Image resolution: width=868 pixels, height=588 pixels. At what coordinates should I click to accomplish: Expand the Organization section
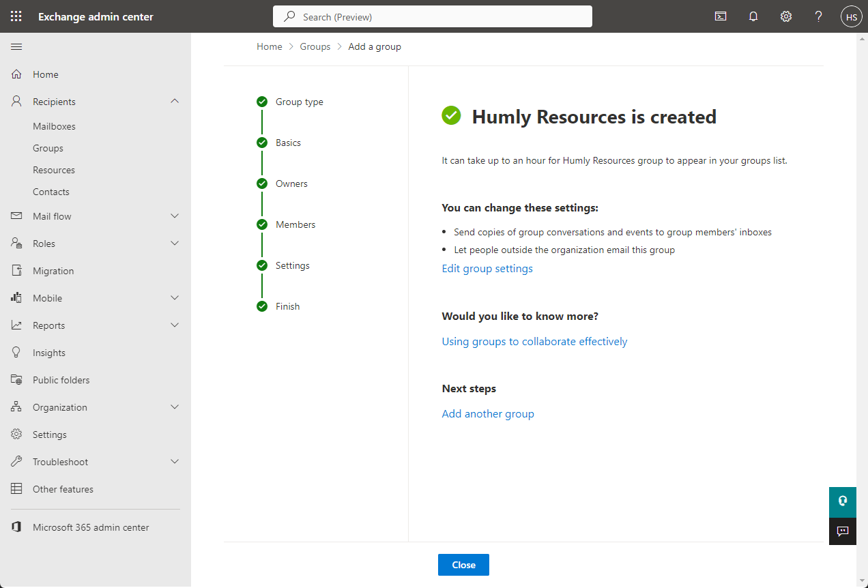coord(175,407)
